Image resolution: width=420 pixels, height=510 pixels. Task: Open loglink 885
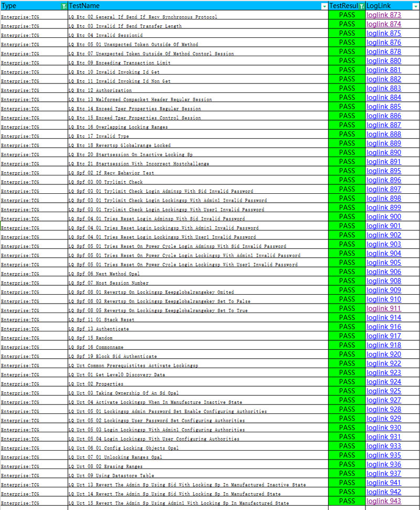[384, 107]
